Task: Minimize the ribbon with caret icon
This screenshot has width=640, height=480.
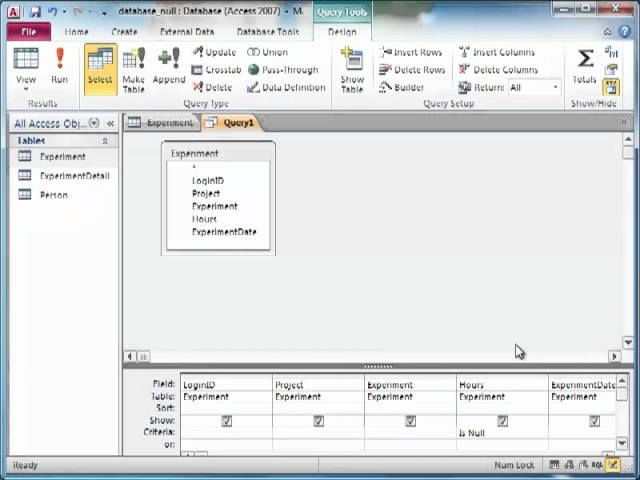Action: pos(607,32)
